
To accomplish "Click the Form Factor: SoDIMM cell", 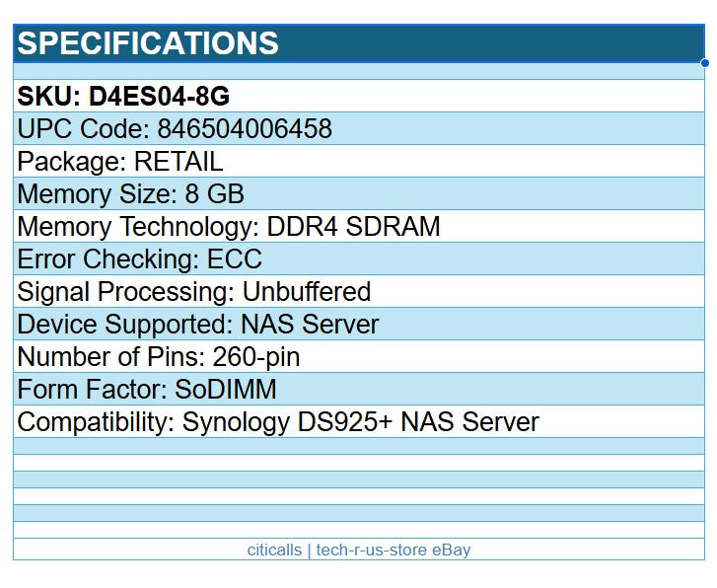I will point(359,389).
